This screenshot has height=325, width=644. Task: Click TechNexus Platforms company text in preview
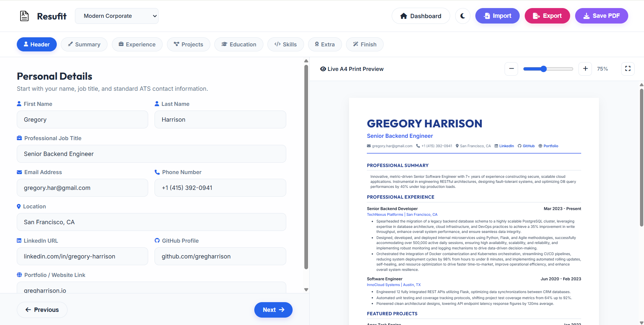click(x=385, y=214)
